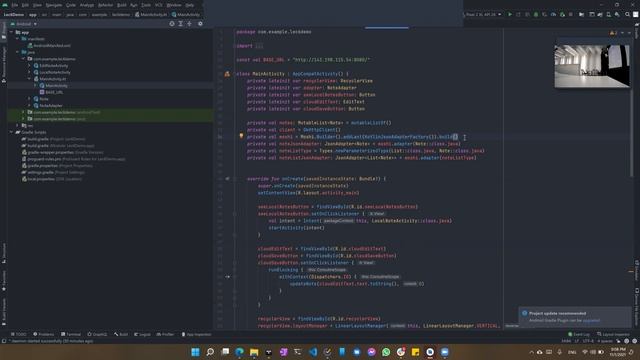Click the app breadcrumb in navigation bar
This screenshot has height=360, width=640.
coord(33,14)
